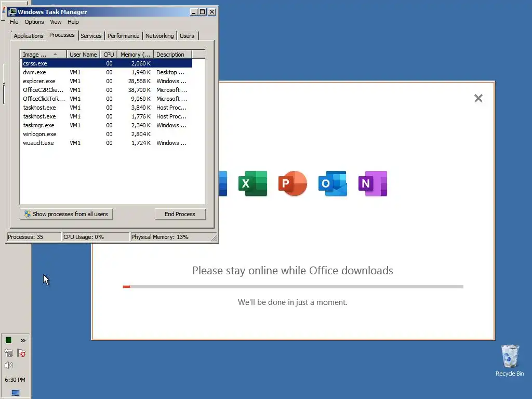Click the OneNote icon in Office installer
532x399 pixels.
point(373,183)
